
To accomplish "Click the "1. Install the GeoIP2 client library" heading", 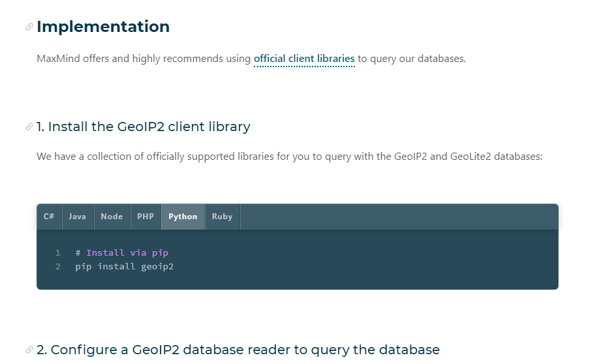I will [x=144, y=127].
